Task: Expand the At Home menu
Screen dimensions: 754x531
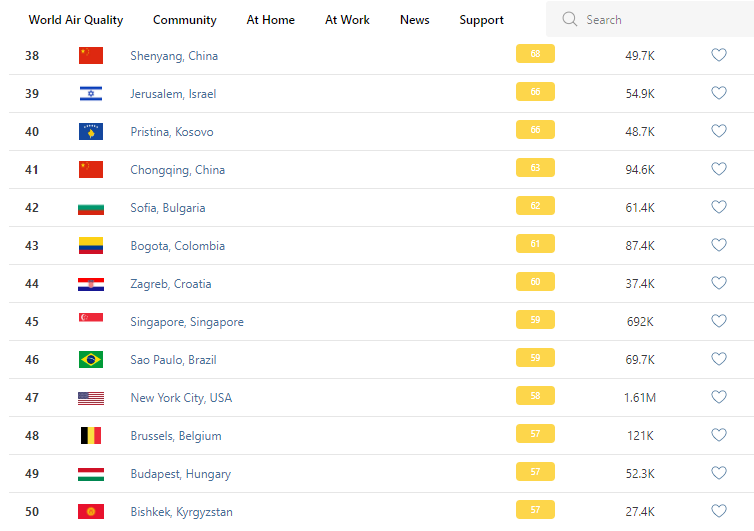Action: tap(271, 20)
